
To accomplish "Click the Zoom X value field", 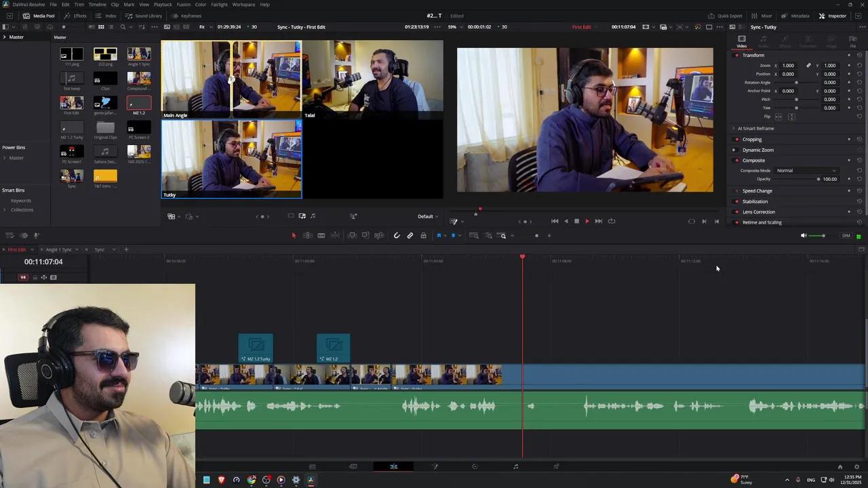I will 788,66.
